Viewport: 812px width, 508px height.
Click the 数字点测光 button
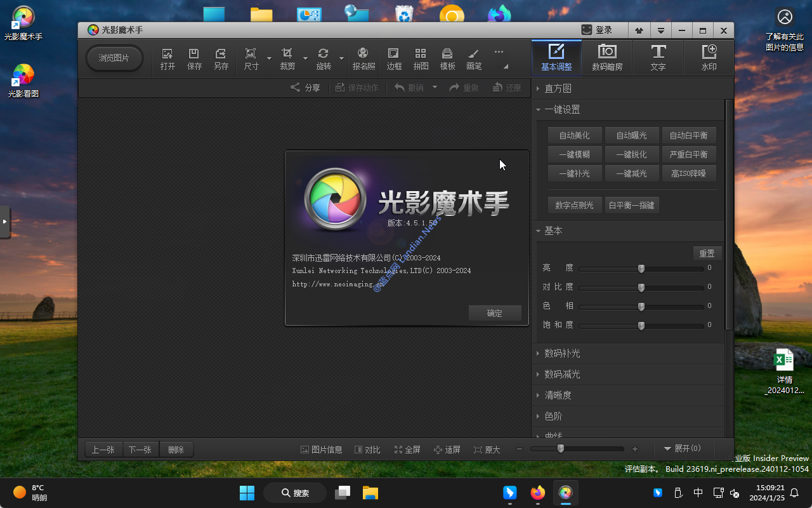pos(574,205)
